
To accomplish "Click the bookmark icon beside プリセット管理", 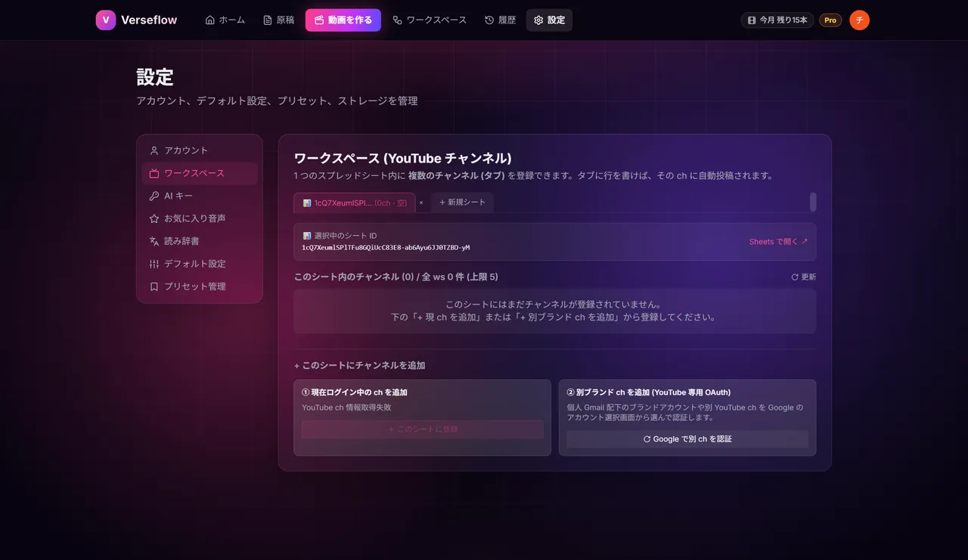I will (x=154, y=286).
